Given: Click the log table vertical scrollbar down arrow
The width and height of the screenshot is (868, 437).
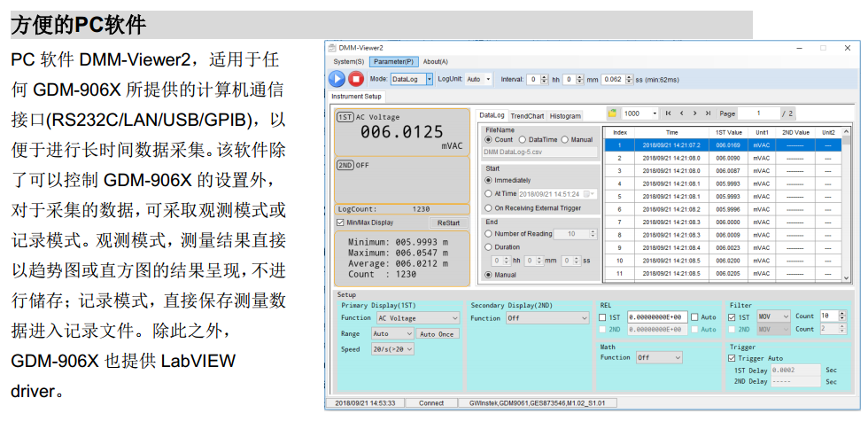Looking at the screenshot, I should click(x=846, y=278).
